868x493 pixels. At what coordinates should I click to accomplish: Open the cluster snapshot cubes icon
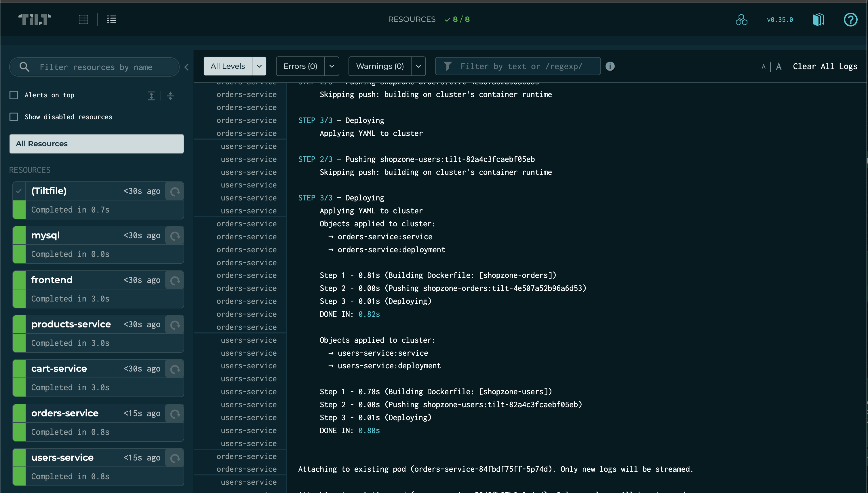(x=741, y=19)
